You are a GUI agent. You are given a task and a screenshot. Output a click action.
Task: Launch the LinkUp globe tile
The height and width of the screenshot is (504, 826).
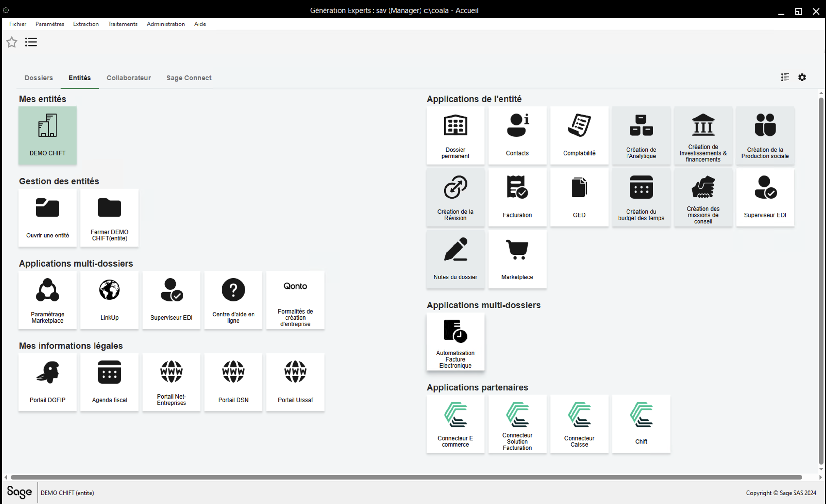tap(109, 300)
